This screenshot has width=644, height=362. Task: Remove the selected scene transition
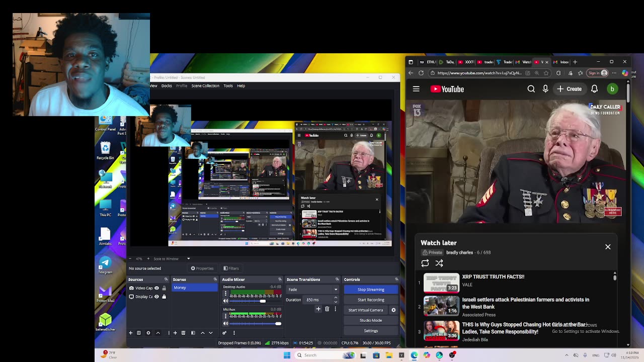click(327, 309)
